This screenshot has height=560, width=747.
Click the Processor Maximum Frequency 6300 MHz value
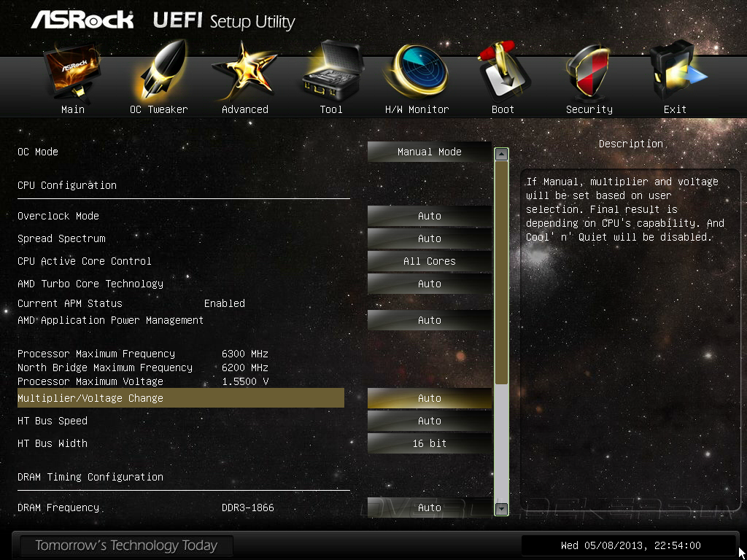[245, 354]
